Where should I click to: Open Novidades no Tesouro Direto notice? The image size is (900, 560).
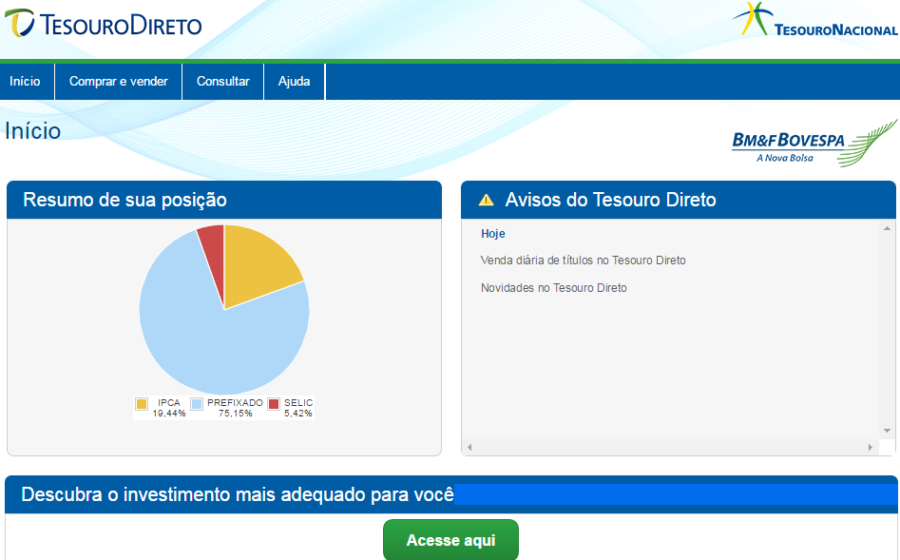(x=554, y=288)
